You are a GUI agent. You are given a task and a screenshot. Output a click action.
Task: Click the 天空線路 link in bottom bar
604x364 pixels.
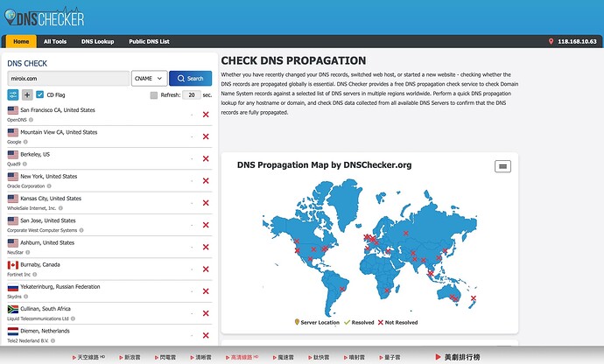[88, 358]
